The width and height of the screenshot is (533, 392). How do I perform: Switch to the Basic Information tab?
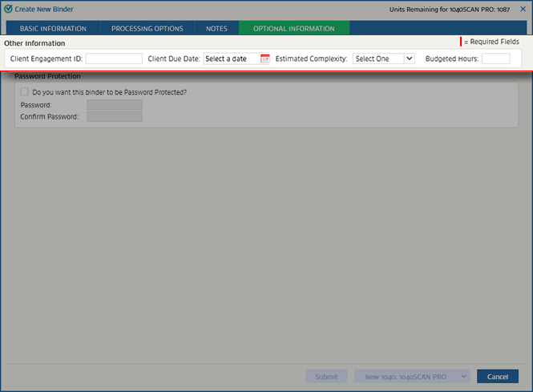point(53,29)
